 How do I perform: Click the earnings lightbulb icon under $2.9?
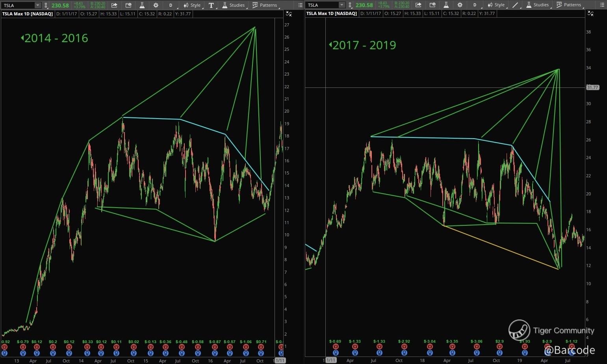499,353
